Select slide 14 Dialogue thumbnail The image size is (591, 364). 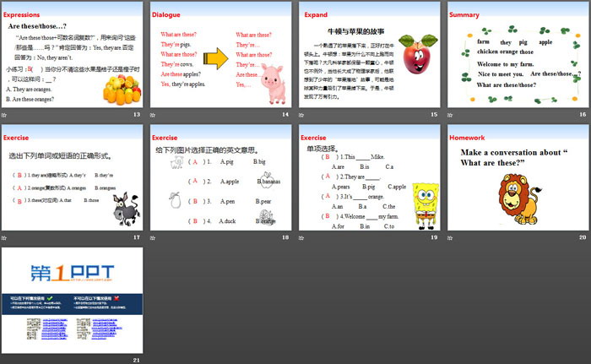[x=220, y=55]
